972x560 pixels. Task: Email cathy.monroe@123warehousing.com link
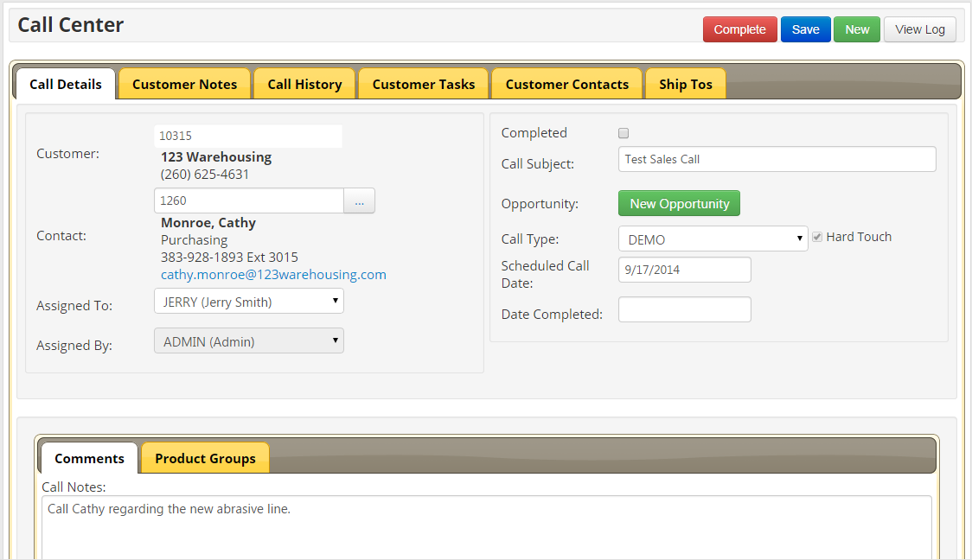point(273,275)
